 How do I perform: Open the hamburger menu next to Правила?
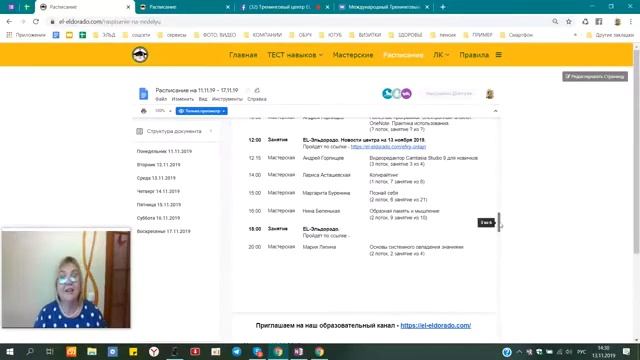(498, 55)
